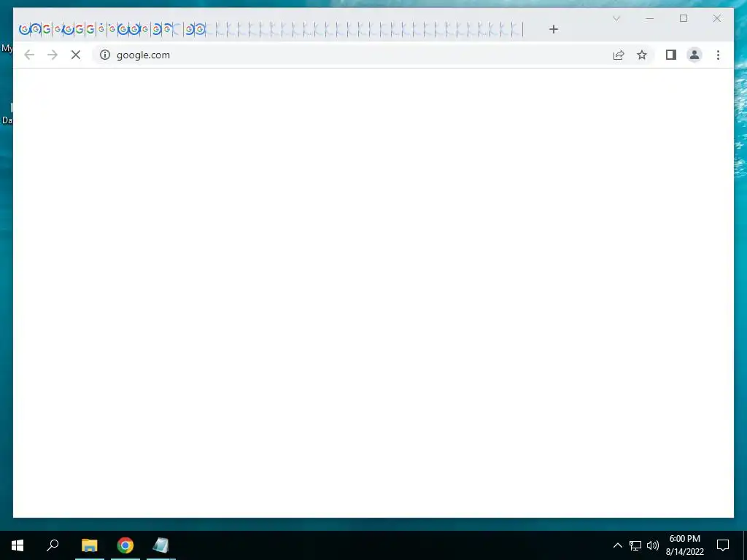This screenshot has width=747, height=560.
Task: Open the notepad app in the taskbar
Action: [x=161, y=545]
